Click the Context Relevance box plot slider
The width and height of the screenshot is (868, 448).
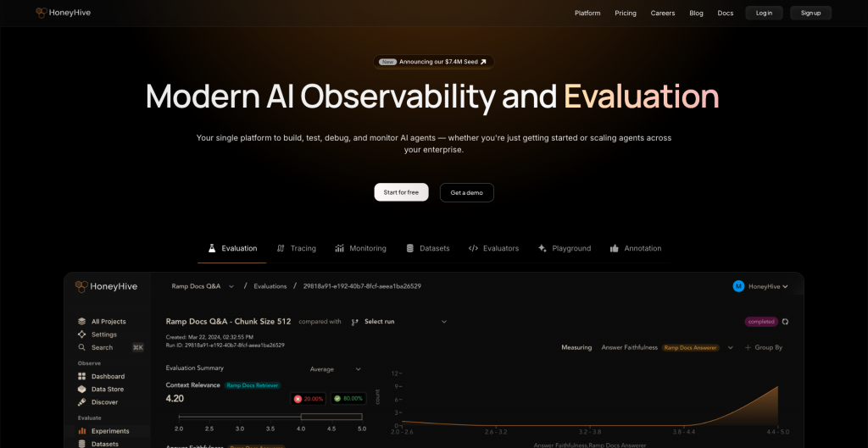(270, 417)
